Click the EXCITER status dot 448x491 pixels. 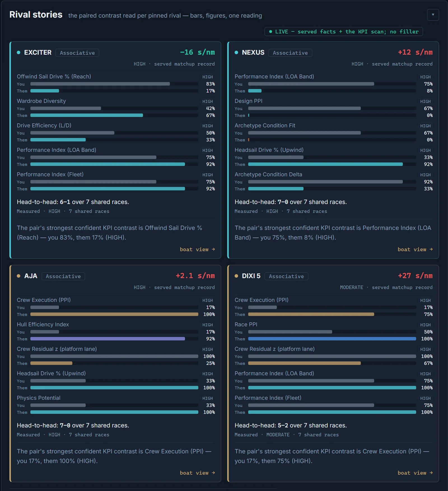tap(18, 52)
